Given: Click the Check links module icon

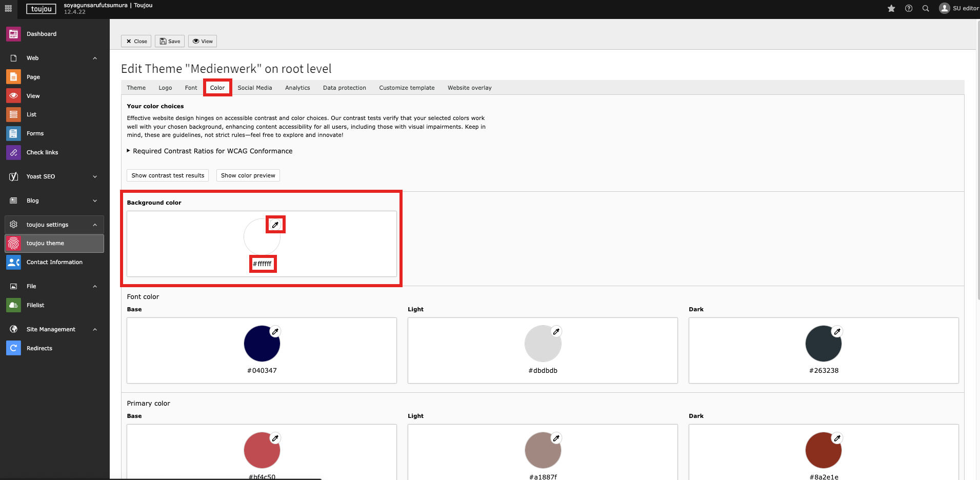Looking at the screenshot, I should tap(13, 152).
